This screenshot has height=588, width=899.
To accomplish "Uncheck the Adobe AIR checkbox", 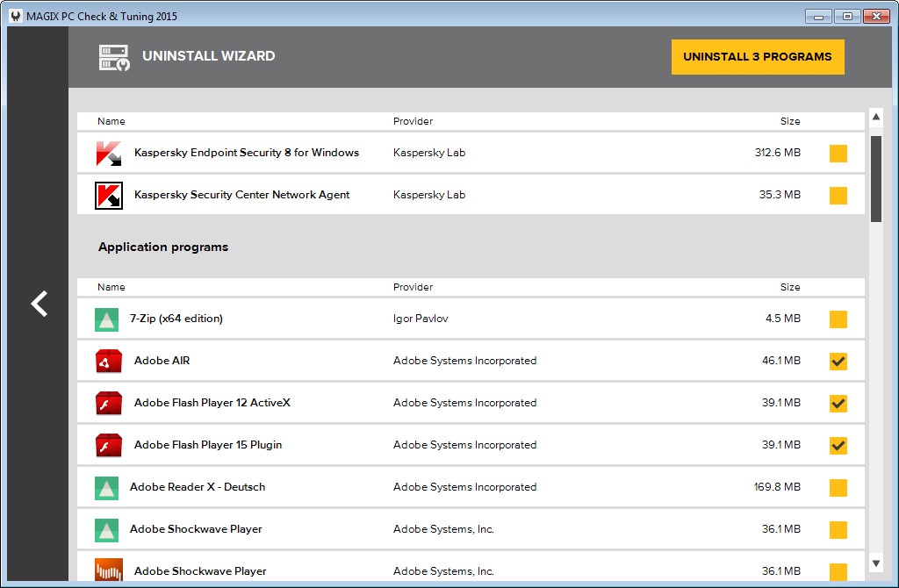I will [838, 361].
